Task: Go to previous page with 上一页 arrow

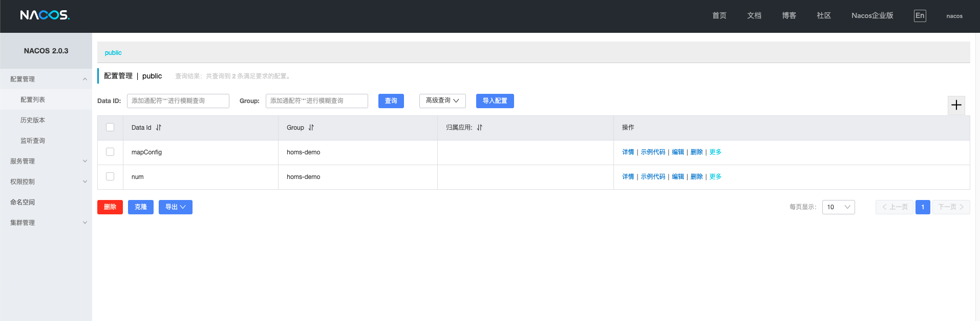Action: tap(894, 207)
